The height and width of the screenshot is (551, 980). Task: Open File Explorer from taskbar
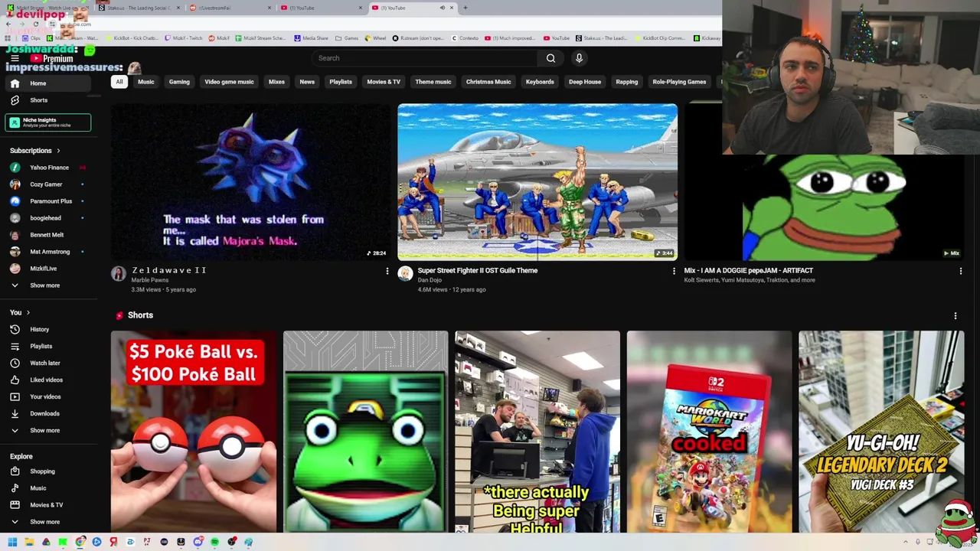(x=29, y=542)
